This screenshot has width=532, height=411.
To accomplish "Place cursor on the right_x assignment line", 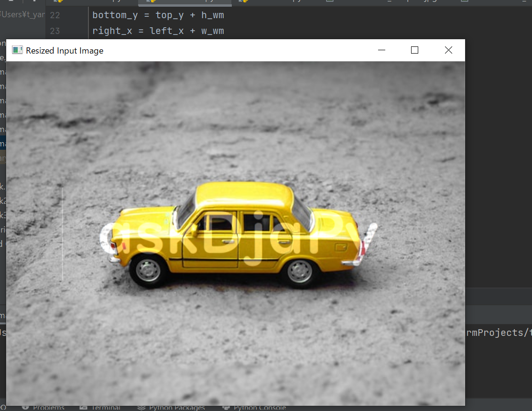I will pyautogui.click(x=158, y=31).
